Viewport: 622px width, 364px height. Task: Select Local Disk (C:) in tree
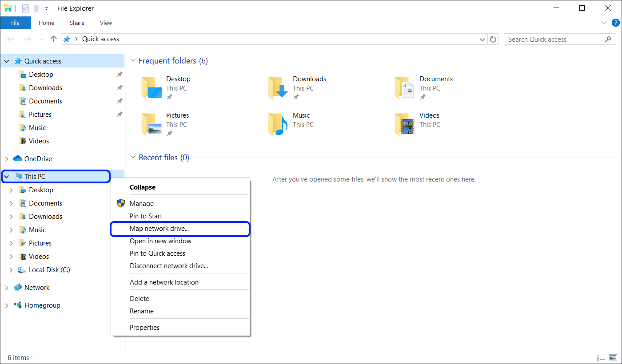pos(49,270)
